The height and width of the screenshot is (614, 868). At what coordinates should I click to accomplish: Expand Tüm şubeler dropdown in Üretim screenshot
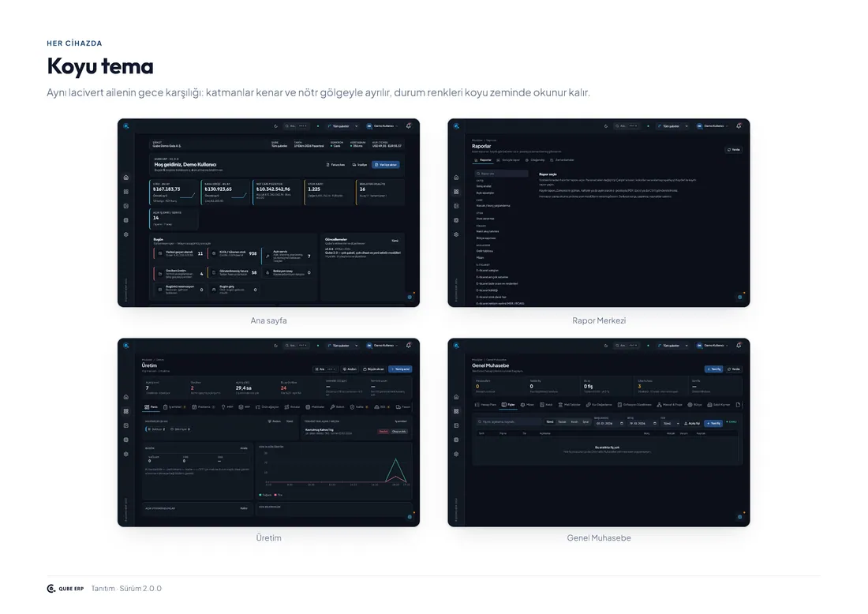[x=342, y=346]
